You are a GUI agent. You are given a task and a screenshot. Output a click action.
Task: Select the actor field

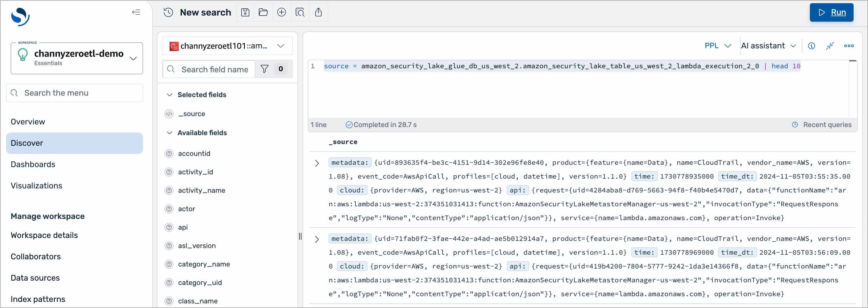pos(186,209)
